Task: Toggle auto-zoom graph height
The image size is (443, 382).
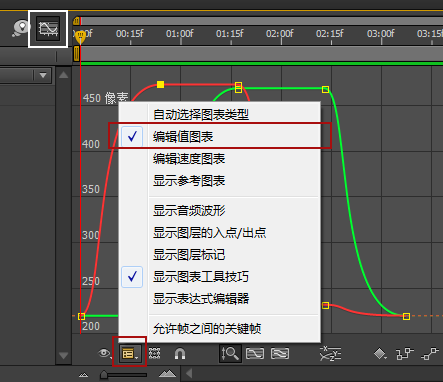Action: [230, 353]
